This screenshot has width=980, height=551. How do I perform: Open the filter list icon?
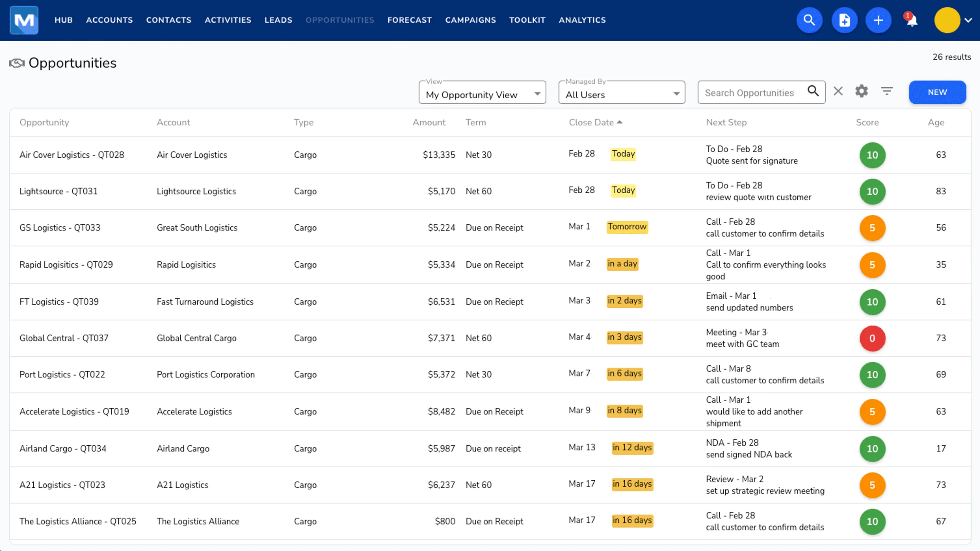click(887, 91)
